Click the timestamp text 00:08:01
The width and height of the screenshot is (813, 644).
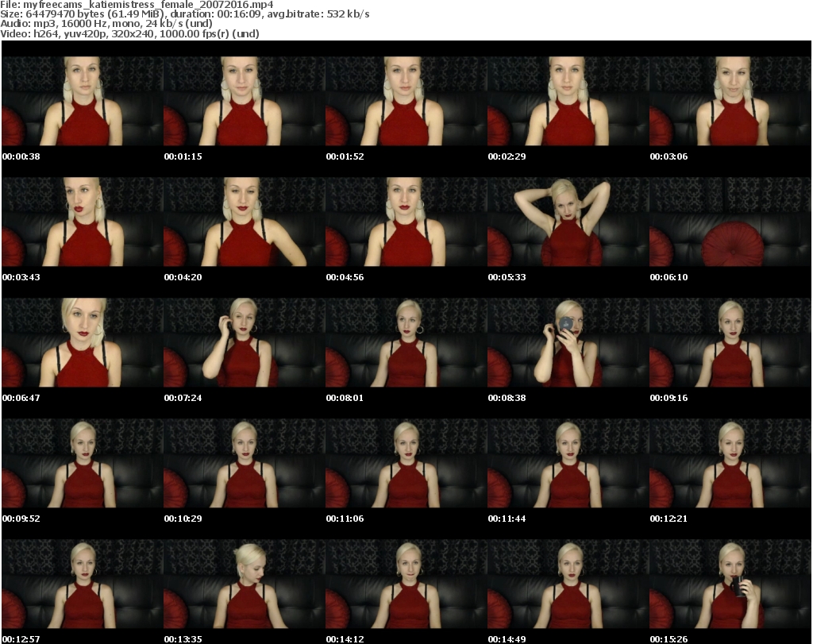click(345, 398)
